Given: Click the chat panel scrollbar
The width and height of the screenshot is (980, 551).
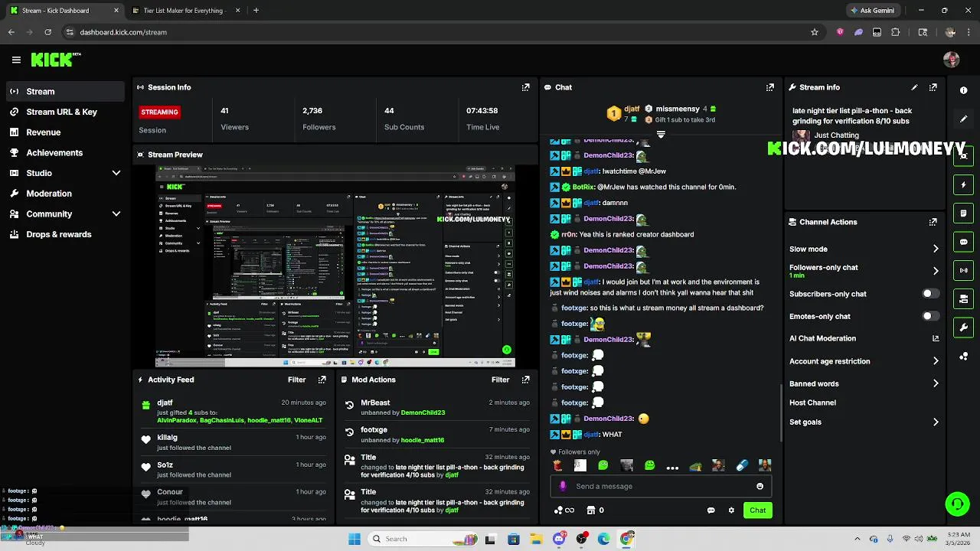Looking at the screenshot, I should coord(781,412).
